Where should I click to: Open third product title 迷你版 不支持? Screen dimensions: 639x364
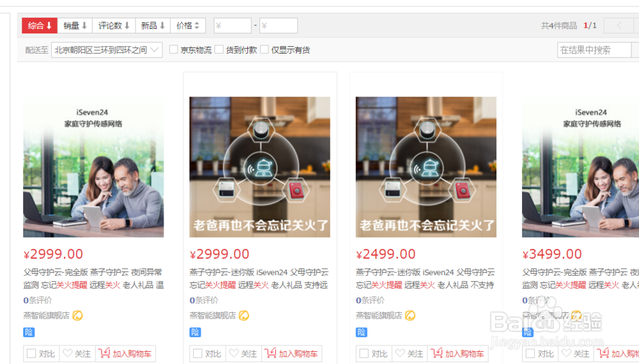(426, 278)
